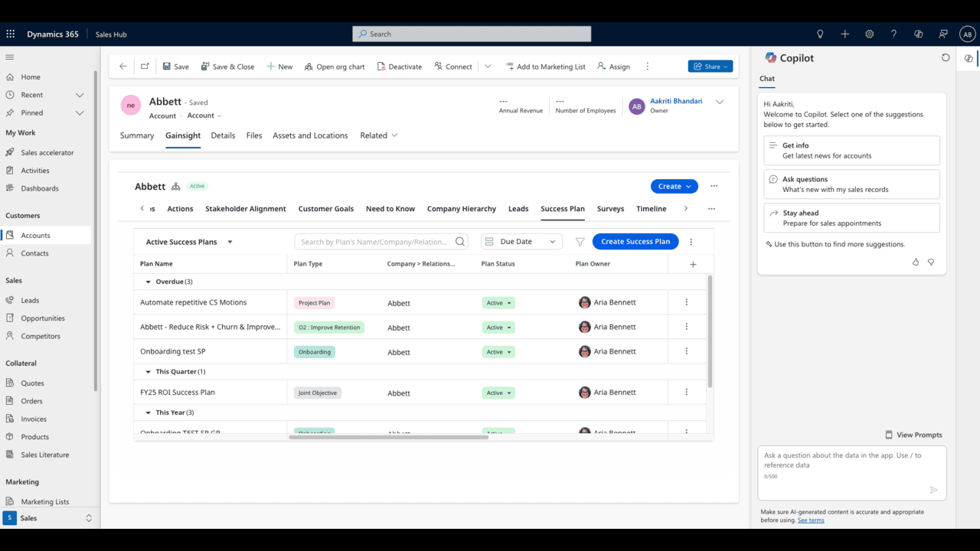Open the Connect split dropdown arrow

[488, 67]
